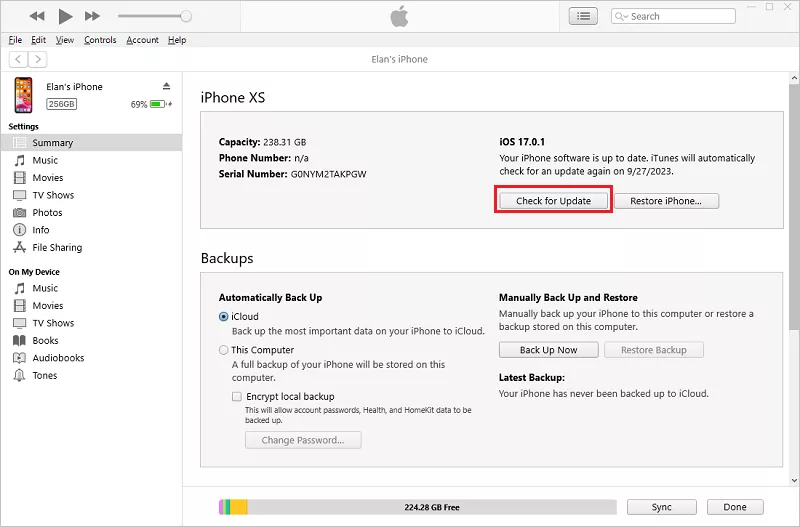Viewport: 800px width, 527px height.
Task: Select iCloud backup radio button
Action: [223, 316]
